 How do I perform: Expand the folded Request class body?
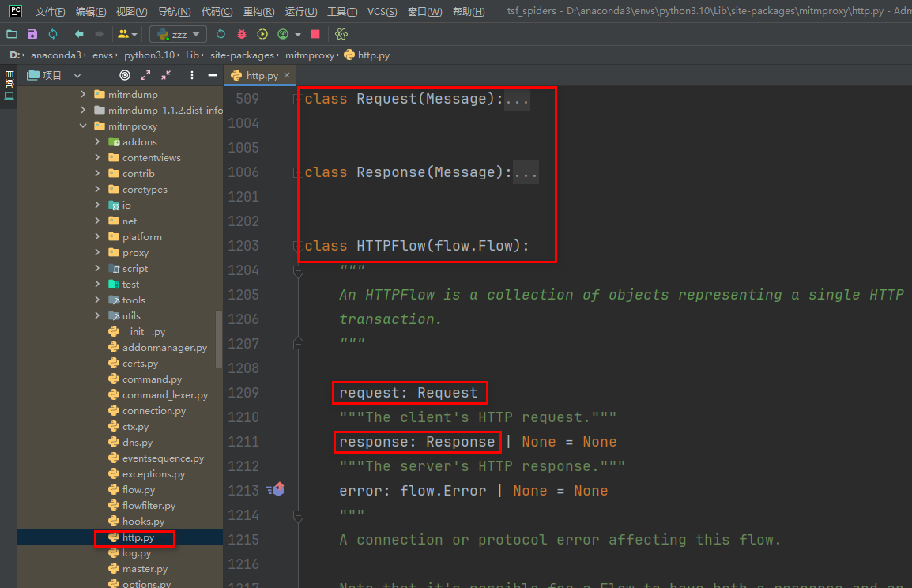pyautogui.click(x=517, y=98)
